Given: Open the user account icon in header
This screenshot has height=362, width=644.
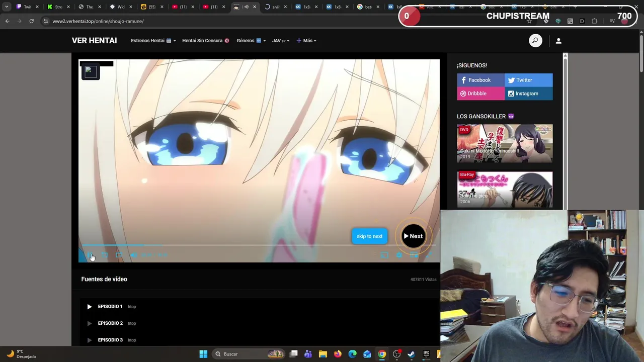Looking at the screenshot, I should pyautogui.click(x=558, y=41).
